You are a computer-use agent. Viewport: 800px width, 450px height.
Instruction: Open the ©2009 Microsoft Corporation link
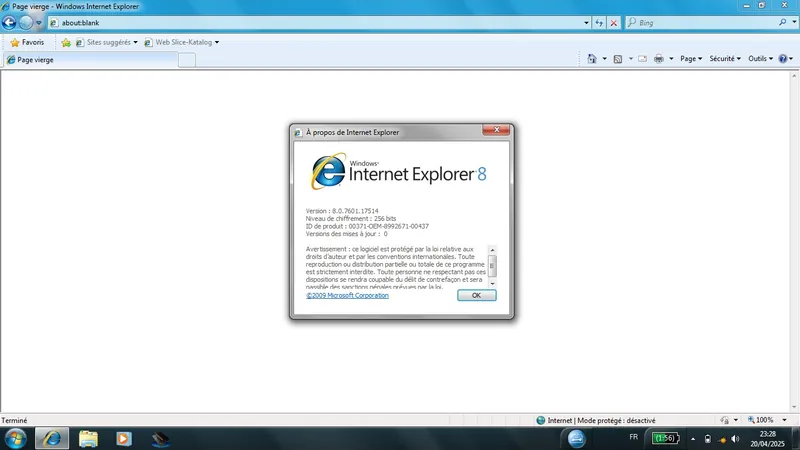click(347, 295)
